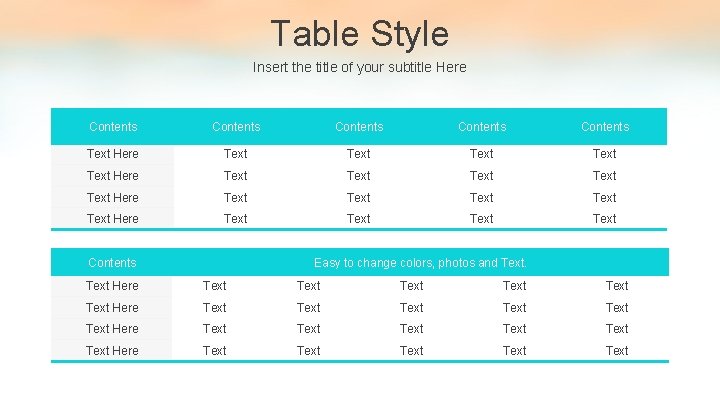Click the first Contents header in top table
This screenshot has height=405, width=720.
click(113, 127)
